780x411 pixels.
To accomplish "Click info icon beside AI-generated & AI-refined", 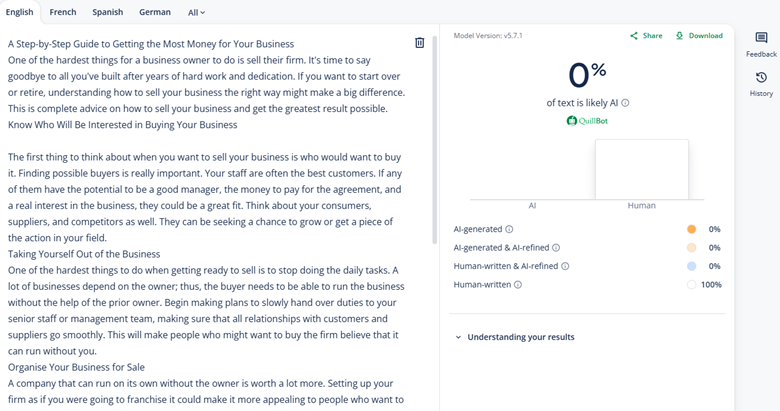I will click(556, 248).
